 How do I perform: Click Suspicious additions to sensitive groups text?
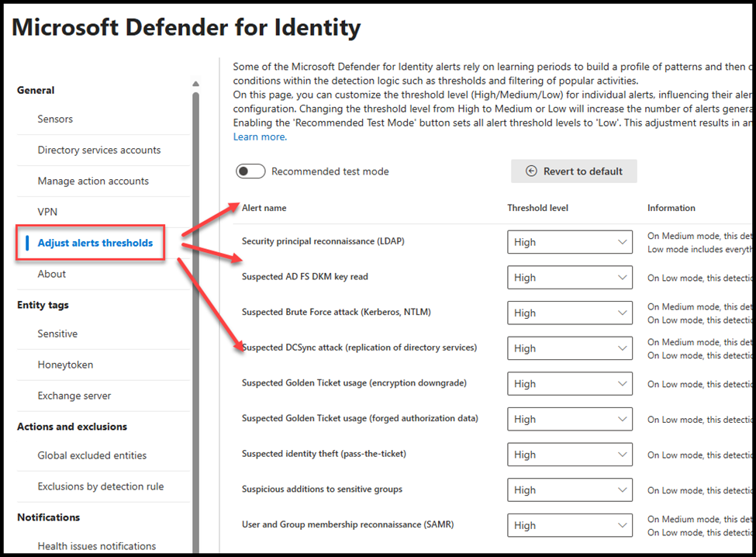[322, 489]
